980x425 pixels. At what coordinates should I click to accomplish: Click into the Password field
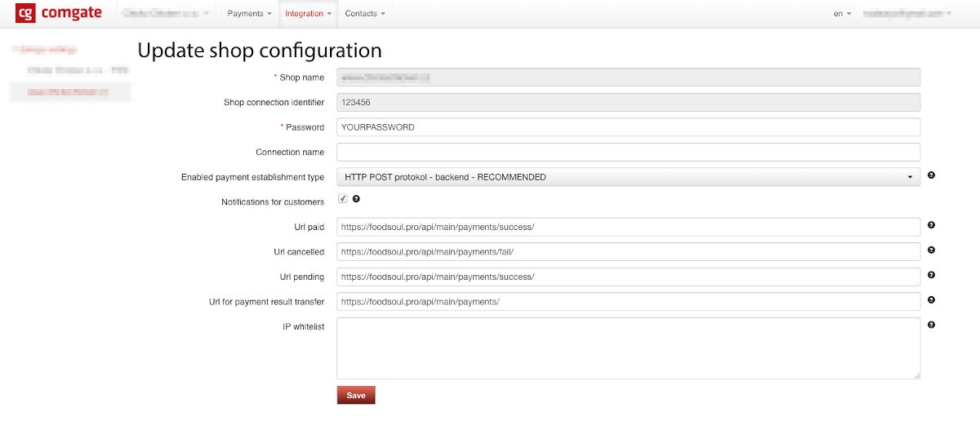click(627, 127)
